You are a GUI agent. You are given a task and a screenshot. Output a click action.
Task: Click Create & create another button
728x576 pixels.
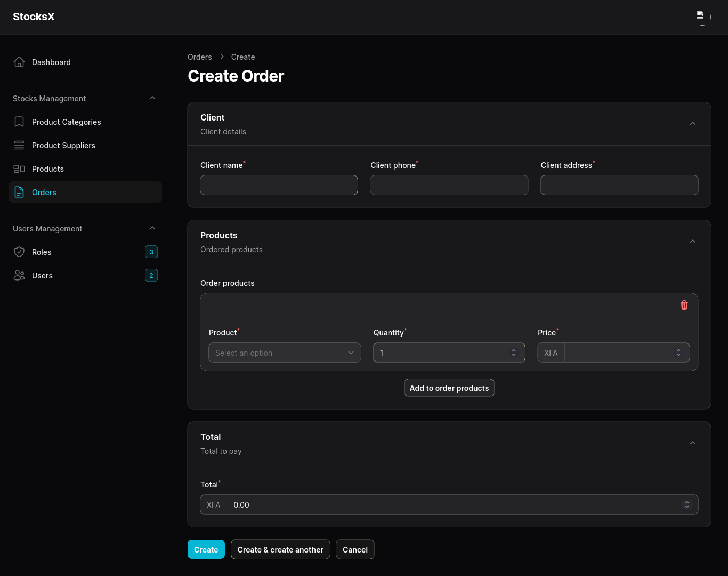(x=280, y=550)
